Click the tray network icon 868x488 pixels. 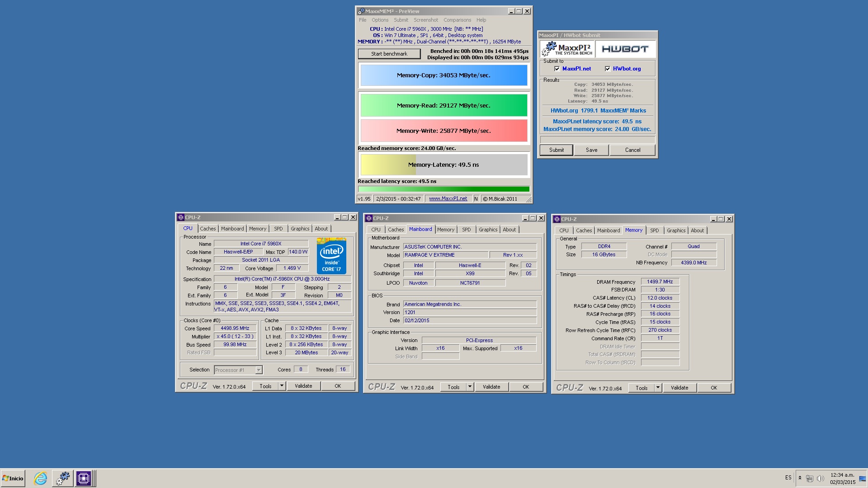click(x=810, y=478)
